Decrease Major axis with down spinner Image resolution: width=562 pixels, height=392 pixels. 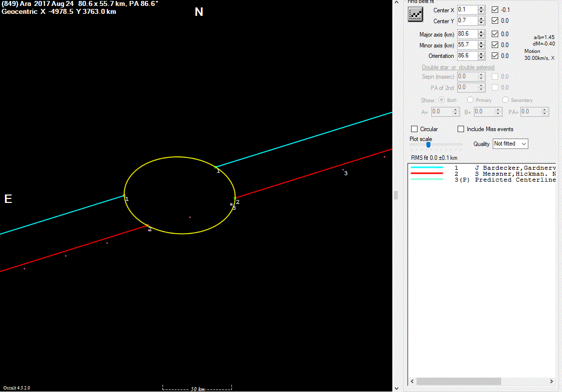(x=481, y=36)
